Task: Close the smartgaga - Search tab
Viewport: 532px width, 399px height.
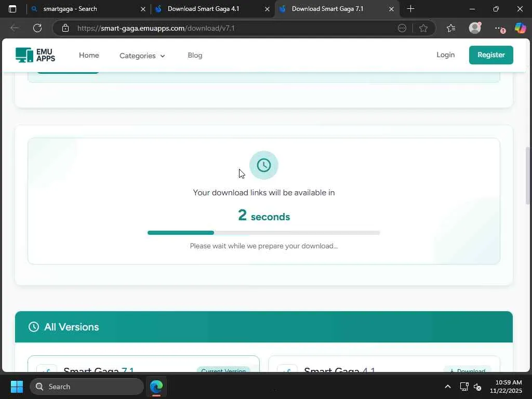Action: [143, 9]
